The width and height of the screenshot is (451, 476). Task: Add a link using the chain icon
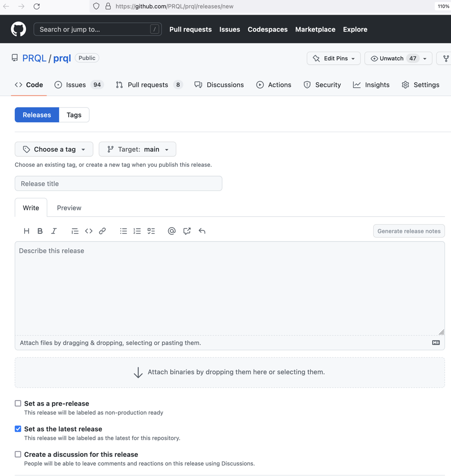102,231
